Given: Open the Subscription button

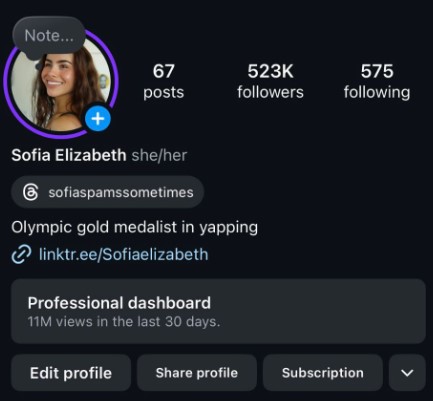Looking at the screenshot, I should 323,373.
